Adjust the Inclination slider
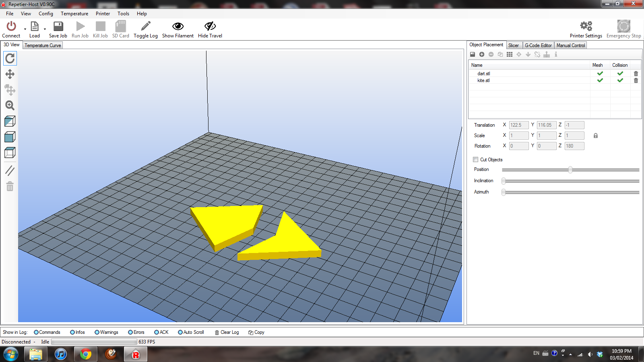The width and height of the screenshot is (644, 362). [504, 181]
